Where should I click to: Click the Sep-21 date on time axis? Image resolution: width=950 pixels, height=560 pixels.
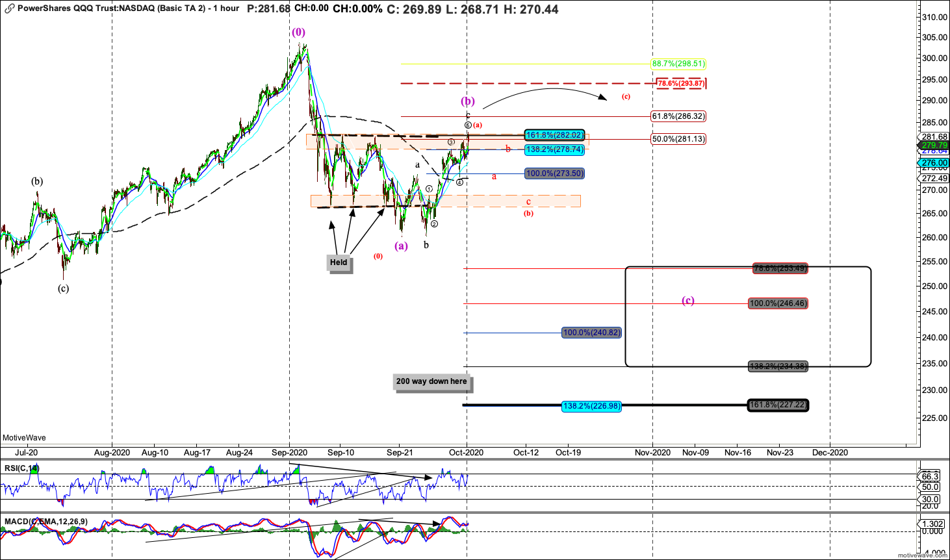coord(400,452)
